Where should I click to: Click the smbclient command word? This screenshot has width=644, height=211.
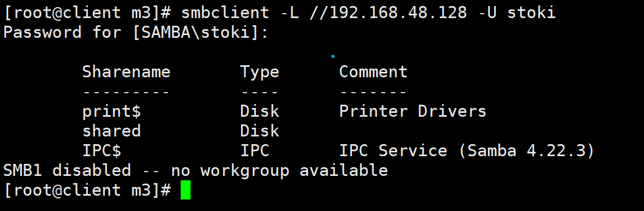pos(225,13)
